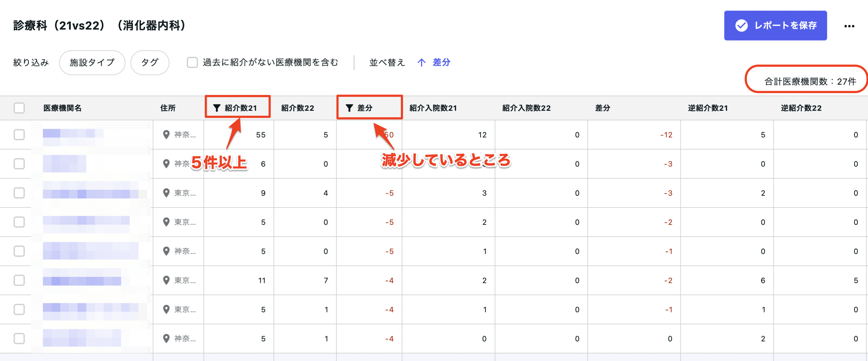Toggle the select-all checkbox in table header
This screenshot has height=361, width=868.
[x=19, y=108]
